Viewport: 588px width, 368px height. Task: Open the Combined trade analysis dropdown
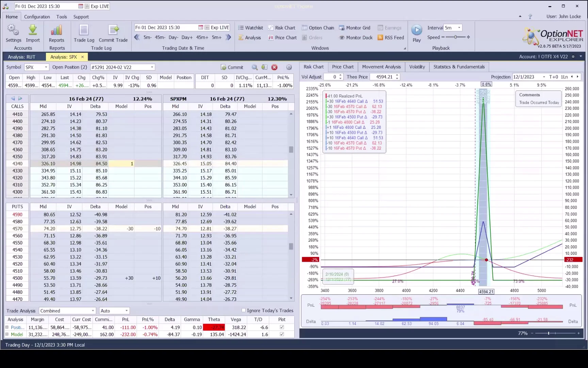coord(93,311)
